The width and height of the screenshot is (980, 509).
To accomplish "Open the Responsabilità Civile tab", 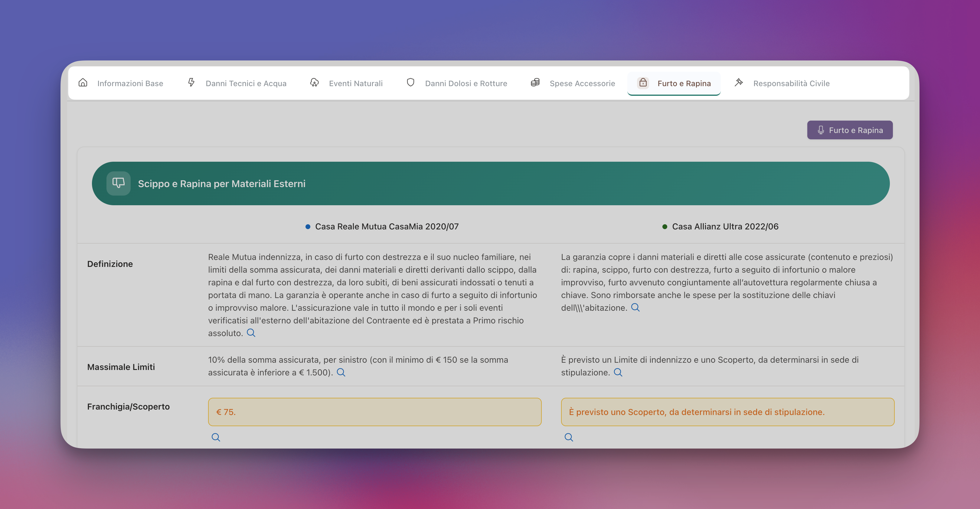I will coord(791,83).
